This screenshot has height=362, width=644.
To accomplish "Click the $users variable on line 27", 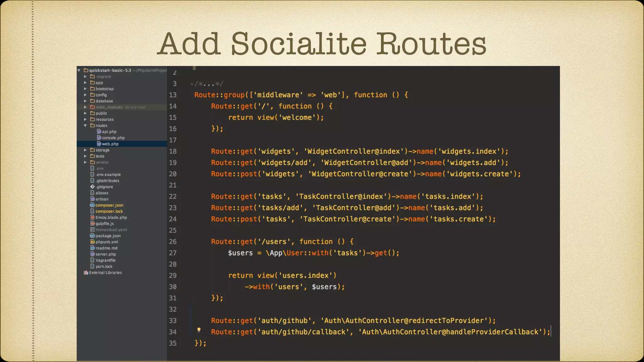I will click(x=241, y=253).
